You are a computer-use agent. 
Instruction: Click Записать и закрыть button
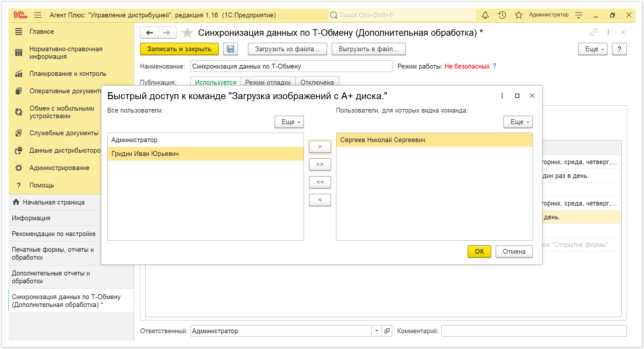(x=179, y=49)
